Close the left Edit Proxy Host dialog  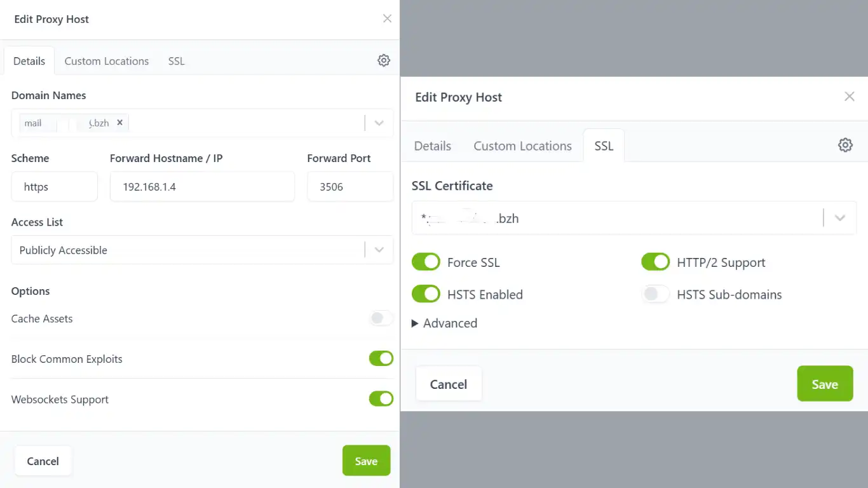pyautogui.click(x=387, y=19)
